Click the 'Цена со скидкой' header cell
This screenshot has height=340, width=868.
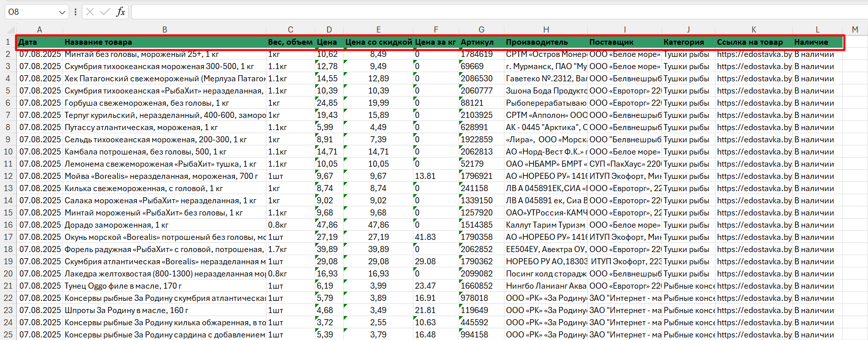pos(378,42)
